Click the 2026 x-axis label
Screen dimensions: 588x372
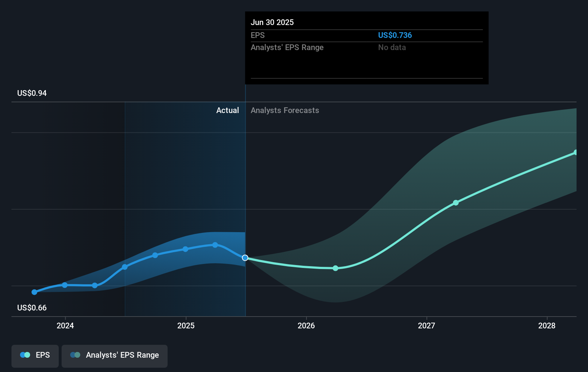click(306, 325)
